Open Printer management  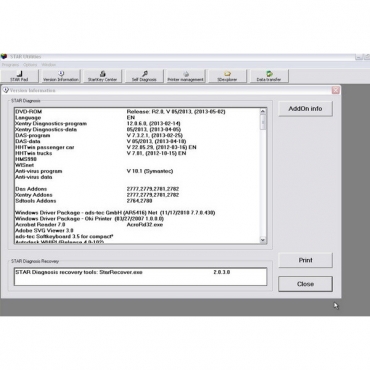pyautogui.click(x=185, y=76)
